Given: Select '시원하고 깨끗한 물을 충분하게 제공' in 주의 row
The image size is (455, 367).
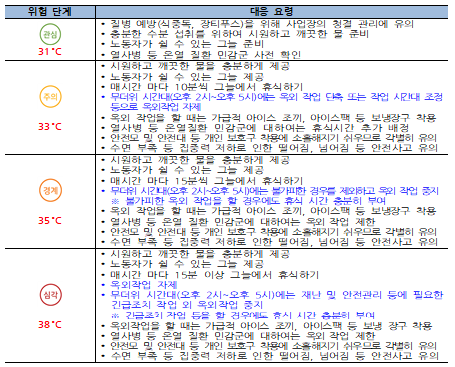Looking at the screenshot, I should (x=200, y=66).
